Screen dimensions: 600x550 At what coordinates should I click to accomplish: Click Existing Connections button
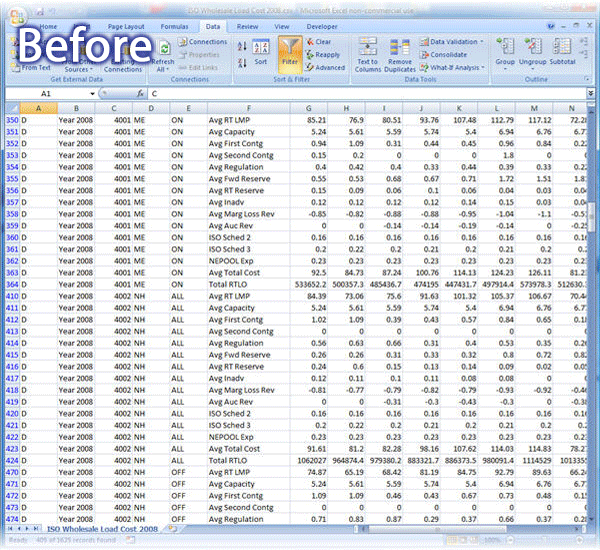coord(123,55)
